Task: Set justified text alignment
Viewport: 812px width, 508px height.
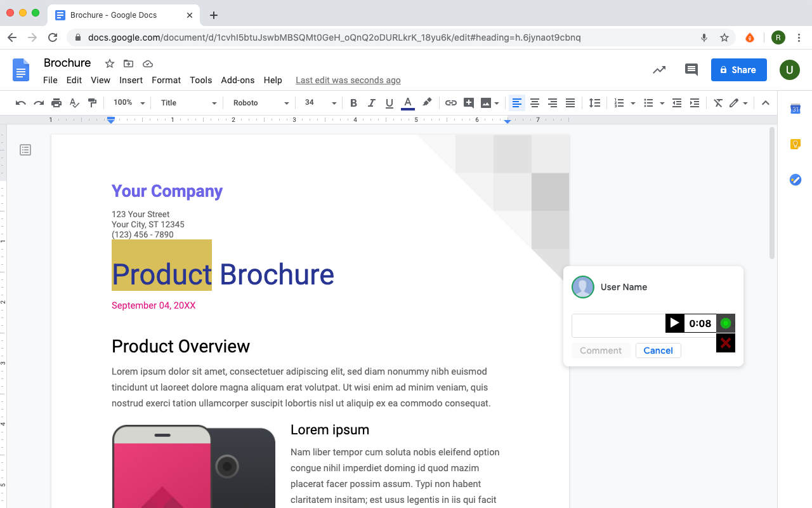Action: 570,103
